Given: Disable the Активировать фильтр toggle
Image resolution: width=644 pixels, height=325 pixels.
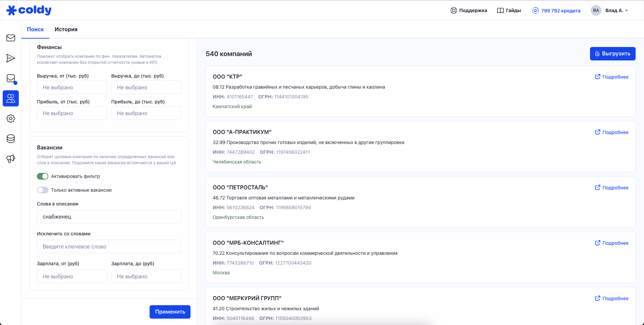Looking at the screenshot, I should [43, 176].
